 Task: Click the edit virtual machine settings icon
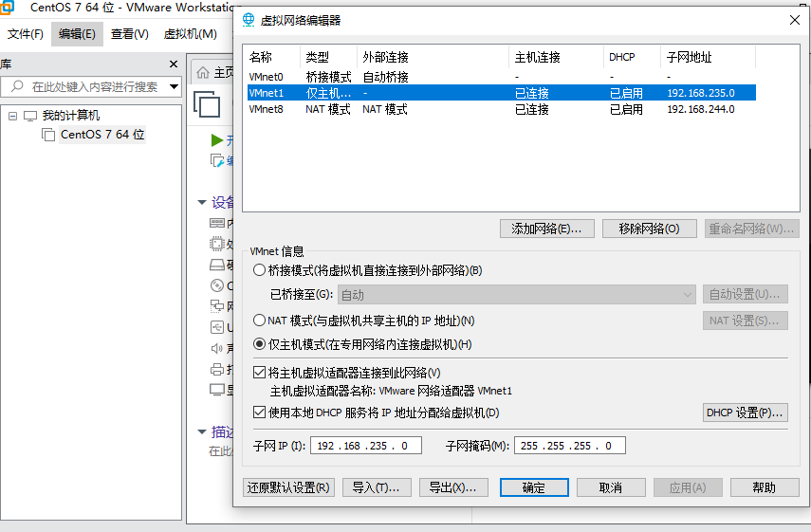pyautogui.click(x=217, y=161)
